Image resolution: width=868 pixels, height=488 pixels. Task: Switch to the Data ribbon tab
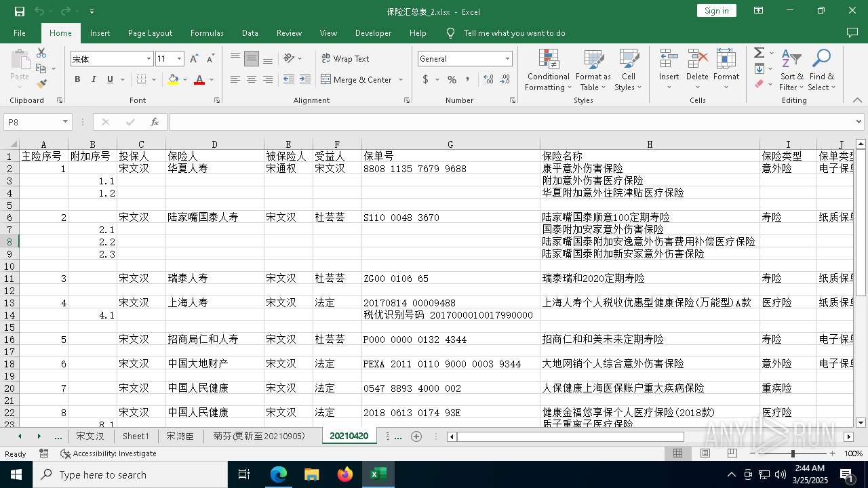(250, 33)
